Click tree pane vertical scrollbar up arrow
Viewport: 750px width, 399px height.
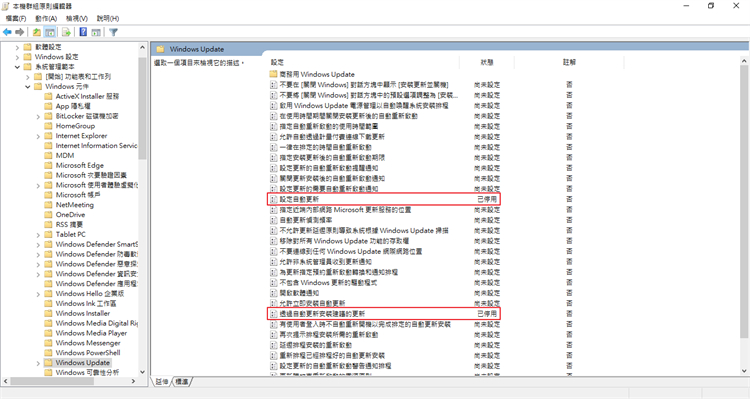[x=142, y=47]
